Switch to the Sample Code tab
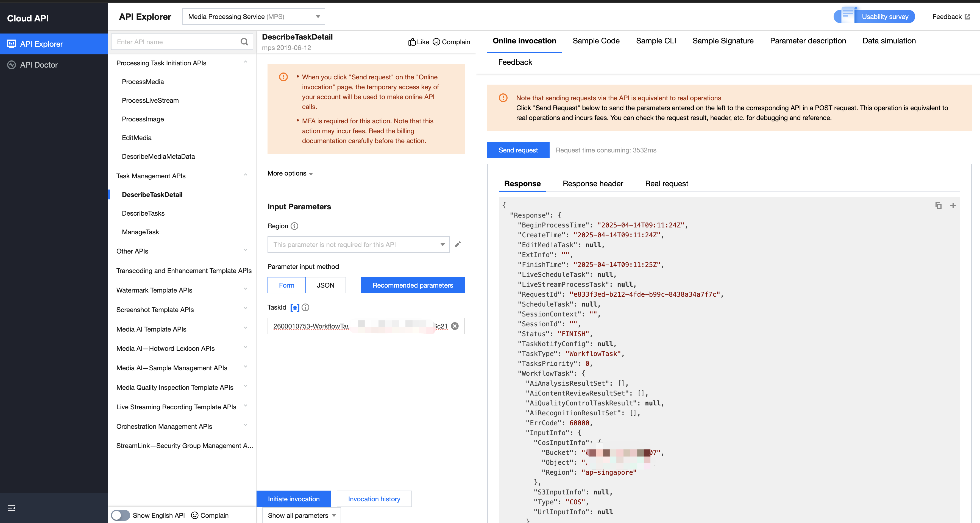This screenshot has width=980, height=523. 596,41
